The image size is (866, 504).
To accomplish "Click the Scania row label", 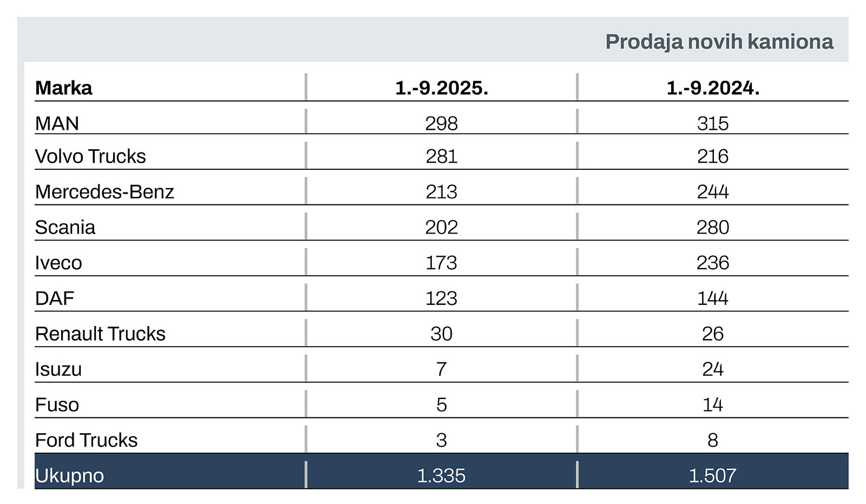I will click(x=65, y=228).
